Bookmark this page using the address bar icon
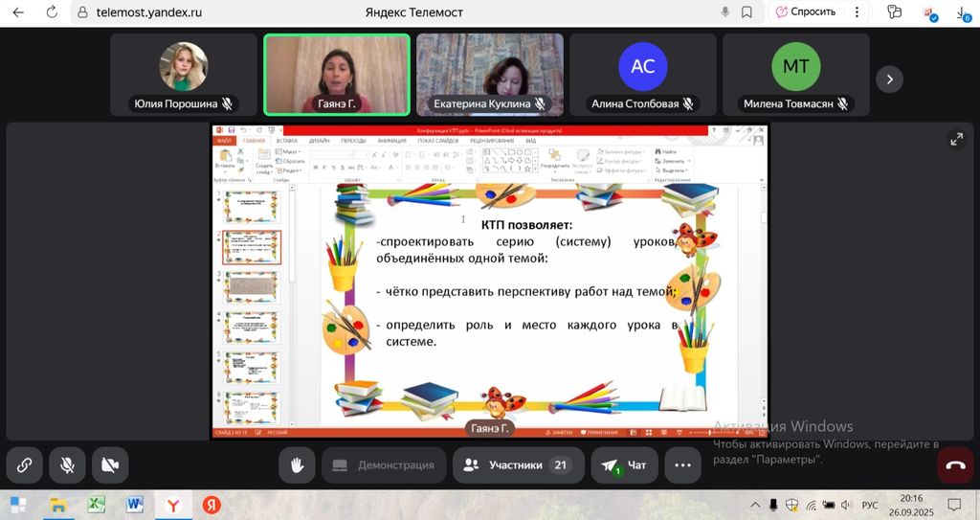Screen dimensions: 980x520 tap(746, 12)
